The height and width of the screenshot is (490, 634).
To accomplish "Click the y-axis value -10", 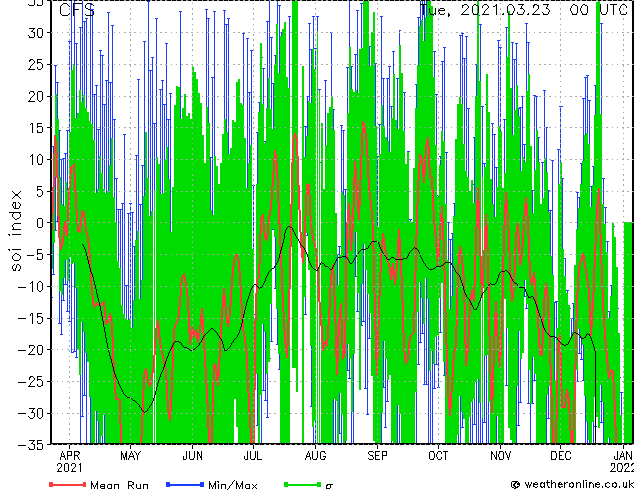I will point(31,287).
